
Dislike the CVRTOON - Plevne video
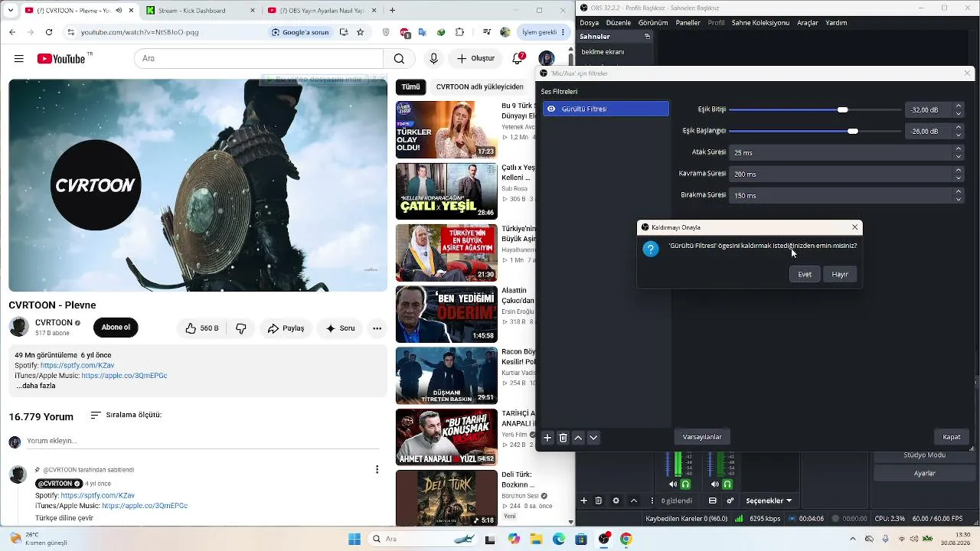pyautogui.click(x=241, y=328)
